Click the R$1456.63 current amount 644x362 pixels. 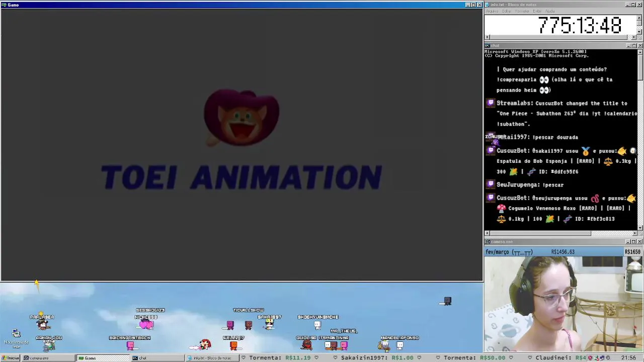click(x=563, y=252)
